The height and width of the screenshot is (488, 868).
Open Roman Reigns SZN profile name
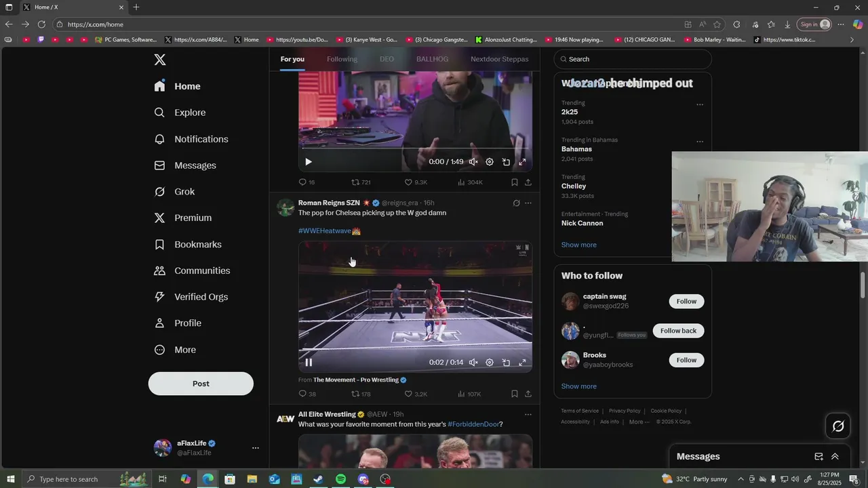[329, 203]
